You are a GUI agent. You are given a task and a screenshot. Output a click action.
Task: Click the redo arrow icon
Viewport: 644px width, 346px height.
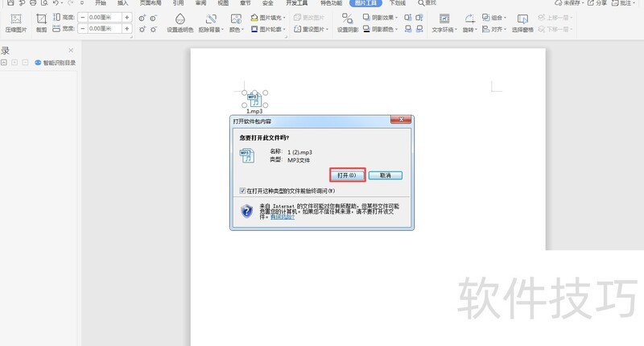[x=70, y=3]
